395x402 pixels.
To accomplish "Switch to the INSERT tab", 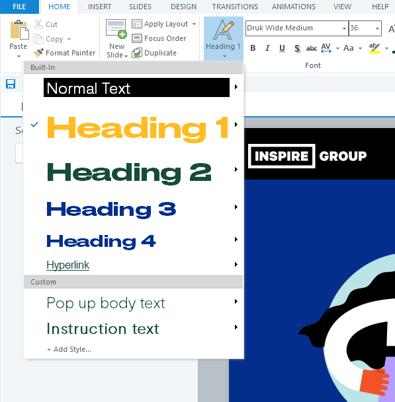I will point(99,7).
